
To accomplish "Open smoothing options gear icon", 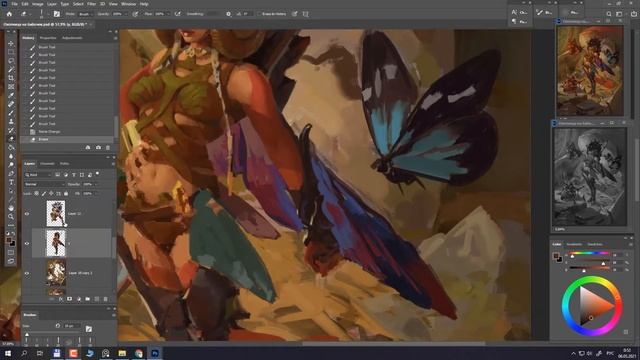I will tap(229, 14).
